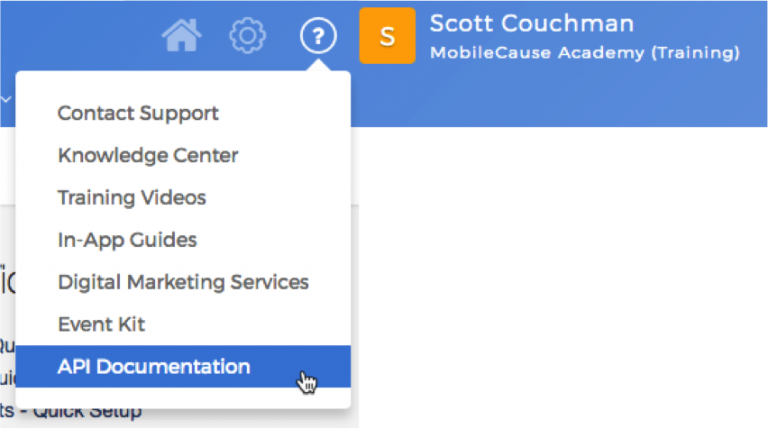Click the help menu's pointer notch
The image size is (768, 429).
(x=318, y=67)
